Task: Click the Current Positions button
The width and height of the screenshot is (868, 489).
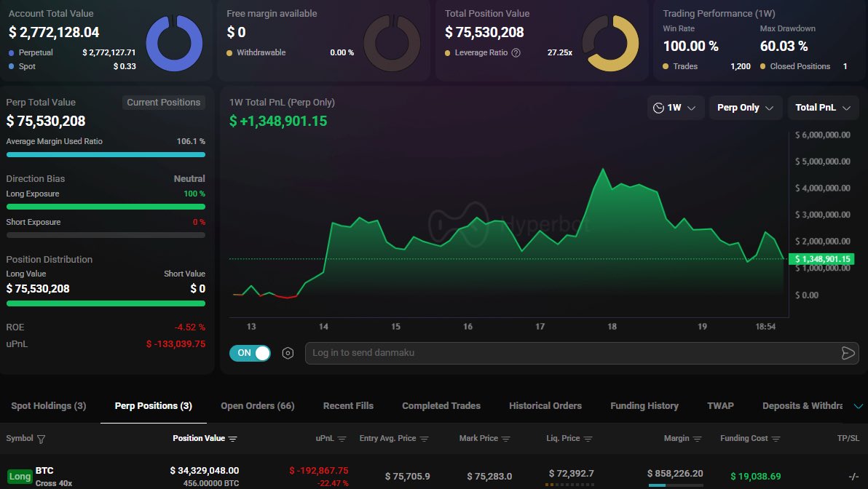Action: pyautogui.click(x=163, y=103)
